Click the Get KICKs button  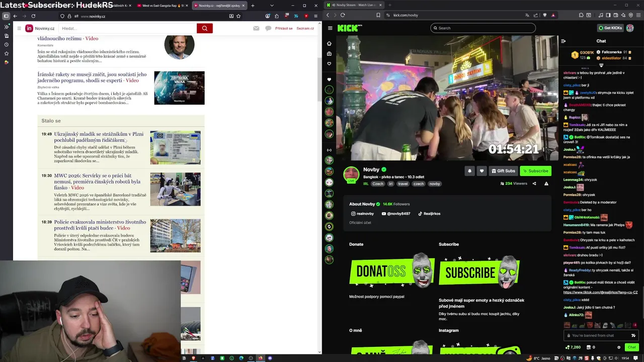pyautogui.click(x=610, y=28)
